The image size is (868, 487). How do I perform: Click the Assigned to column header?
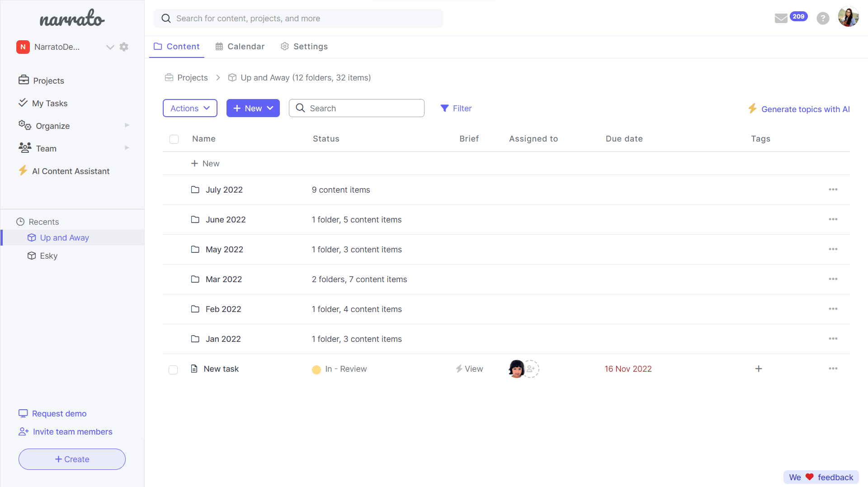click(x=533, y=139)
